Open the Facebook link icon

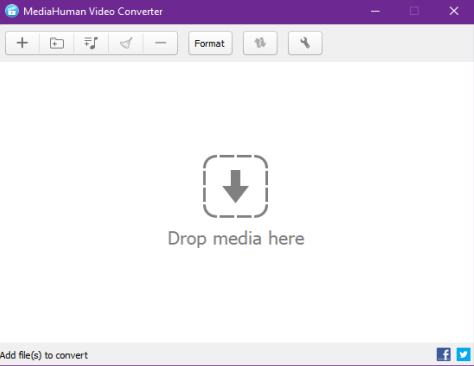[x=444, y=354]
